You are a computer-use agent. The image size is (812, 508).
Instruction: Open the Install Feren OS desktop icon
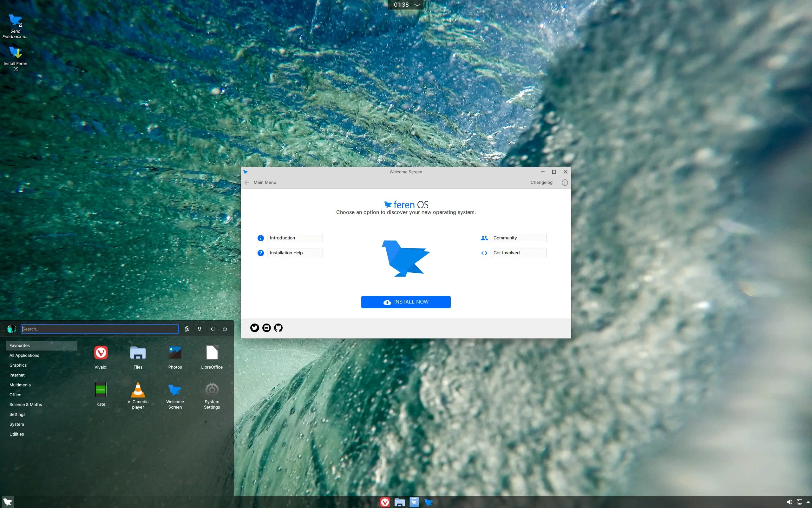[16, 59]
